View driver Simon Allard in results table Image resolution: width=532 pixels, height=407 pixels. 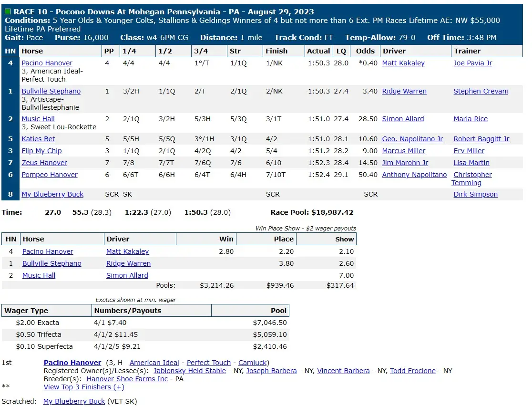pos(403,119)
